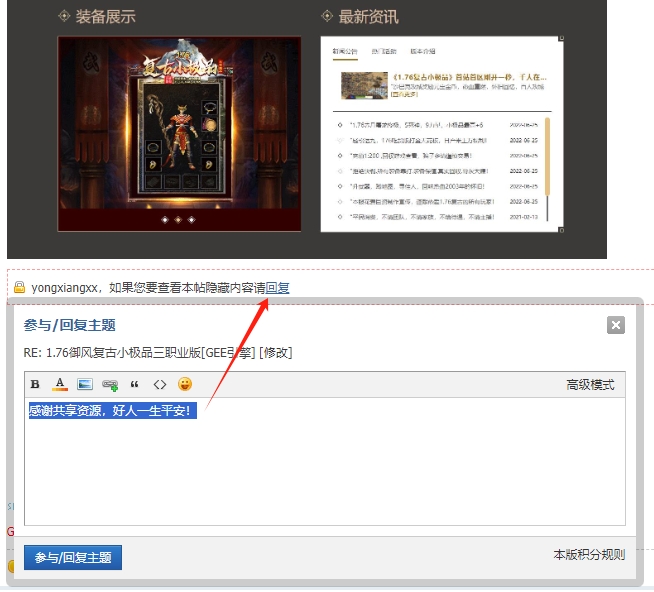Click the 最新资讯 section heading

coord(368,17)
